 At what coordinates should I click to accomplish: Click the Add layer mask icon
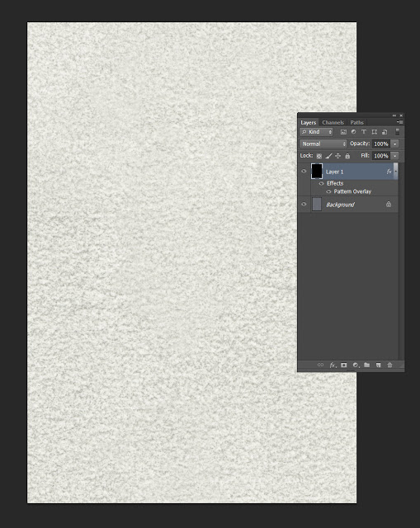343,365
